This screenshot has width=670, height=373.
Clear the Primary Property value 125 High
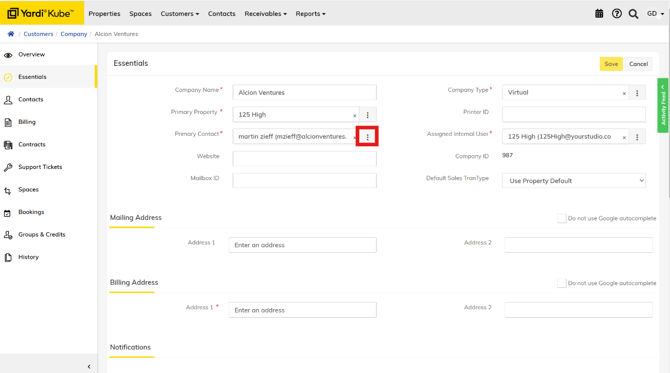pos(354,115)
